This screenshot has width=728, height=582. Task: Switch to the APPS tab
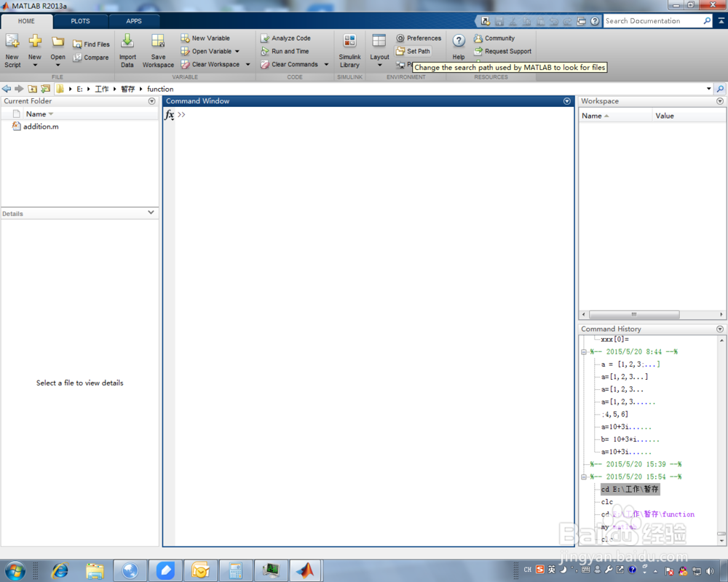click(134, 21)
